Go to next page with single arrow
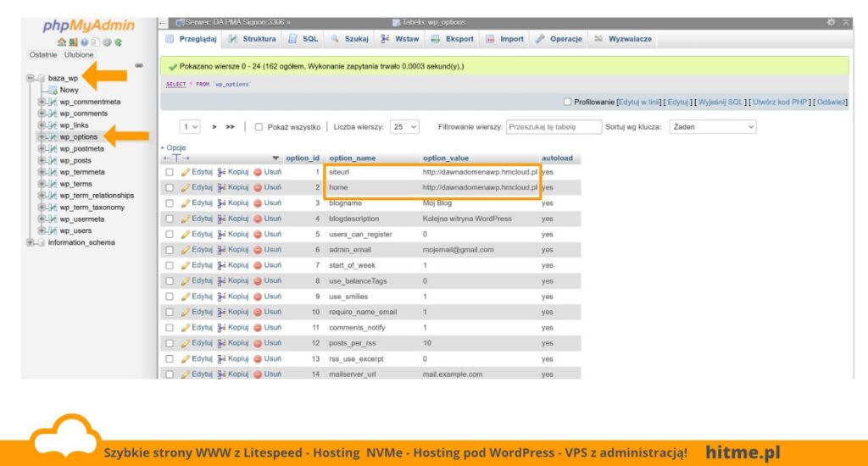 (x=214, y=127)
